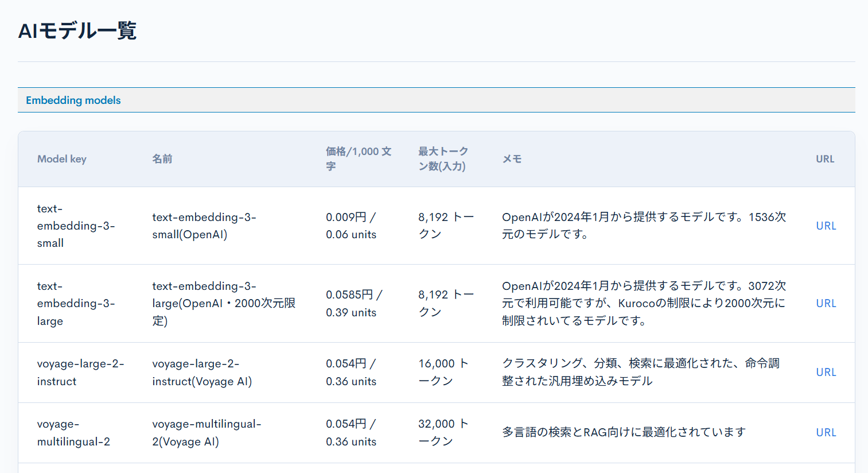The height and width of the screenshot is (473, 868).
Task: Click the 名前 column header
Action: click(162, 159)
